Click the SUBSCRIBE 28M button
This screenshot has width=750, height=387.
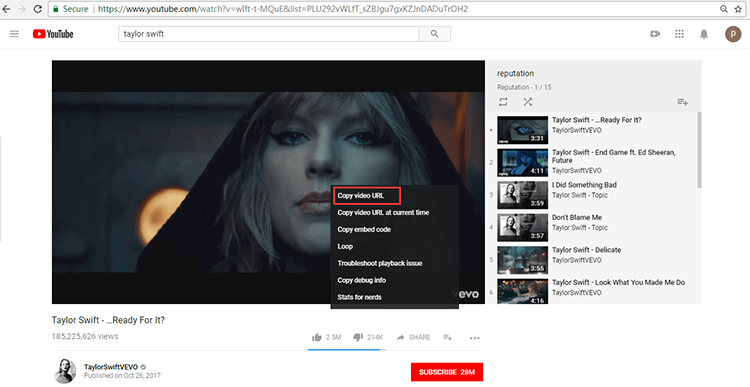447,372
